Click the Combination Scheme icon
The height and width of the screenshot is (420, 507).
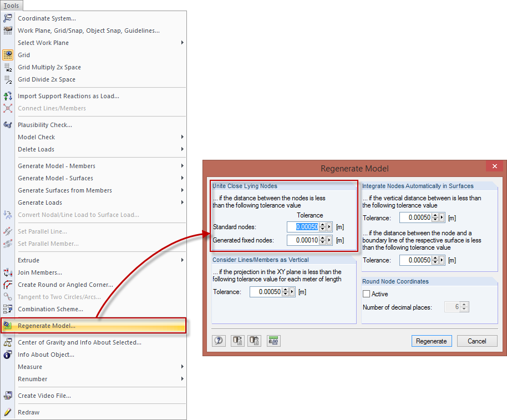(x=8, y=309)
